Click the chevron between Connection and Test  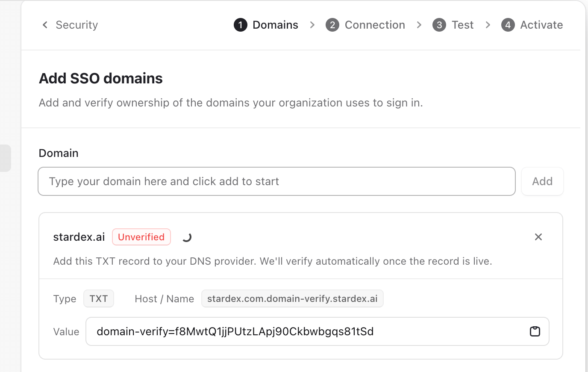(x=419, y=25)
